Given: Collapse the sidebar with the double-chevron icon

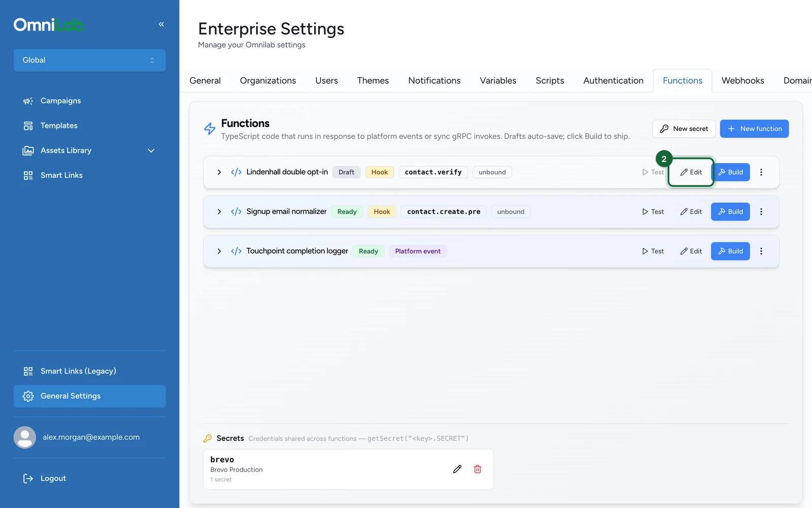Looking at the screenshot, I should pyautogui.click(x=161, y=24).
